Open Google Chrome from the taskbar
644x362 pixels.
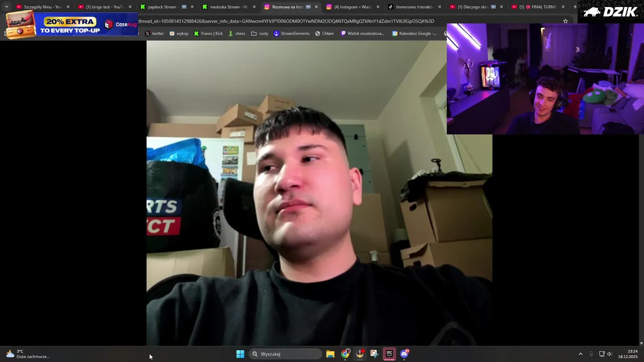(345, 354)
